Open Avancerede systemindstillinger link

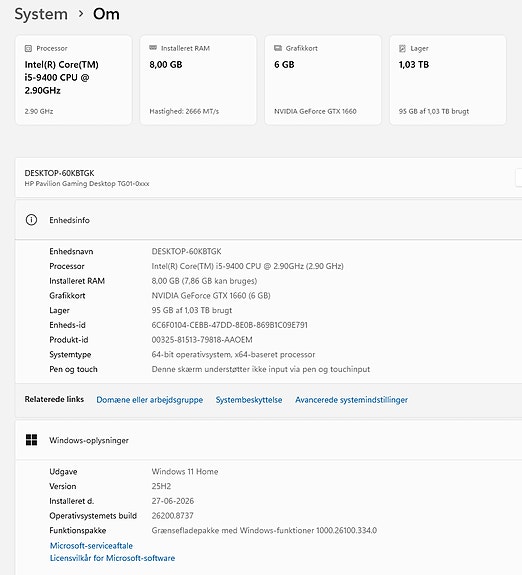(351, 400)
